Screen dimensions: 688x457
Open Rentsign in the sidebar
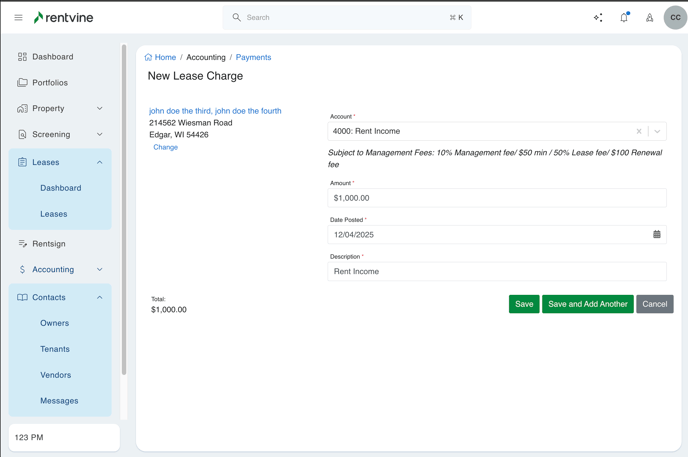click(x=48, y=243)
